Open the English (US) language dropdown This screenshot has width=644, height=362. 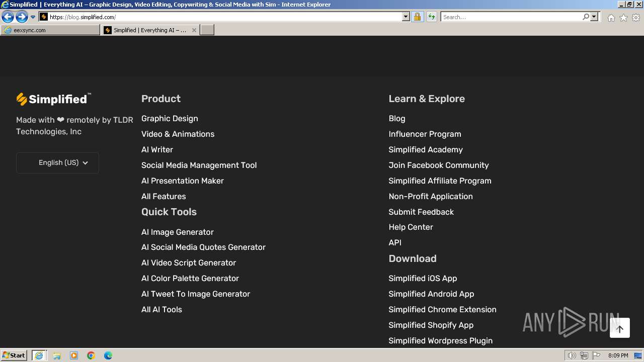(x=57, y=163)
